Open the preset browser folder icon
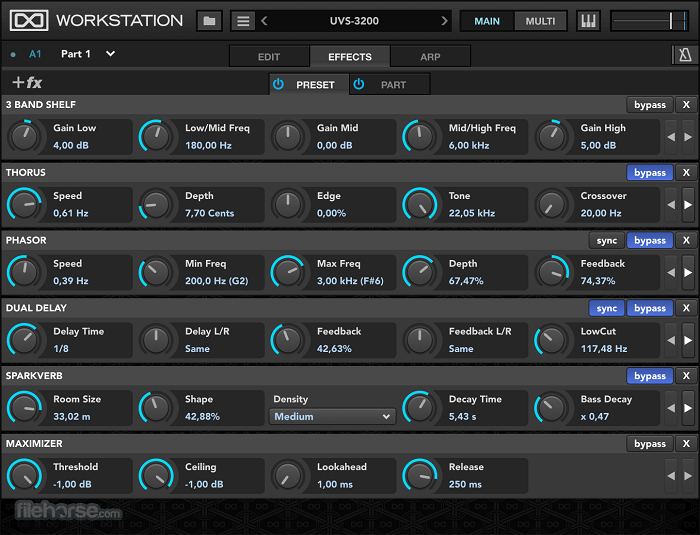Image resolution: width=700 pixels, height=535 pixels. (x=209, y=21)
